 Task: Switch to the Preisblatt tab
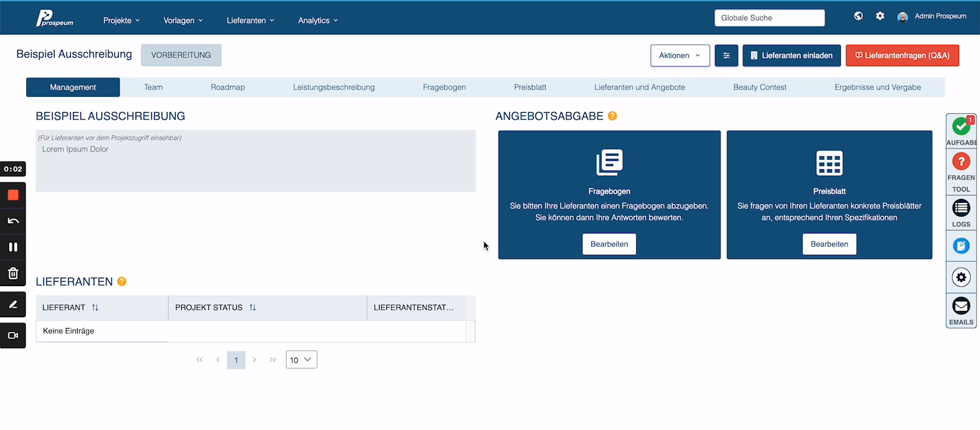(530, 87)
